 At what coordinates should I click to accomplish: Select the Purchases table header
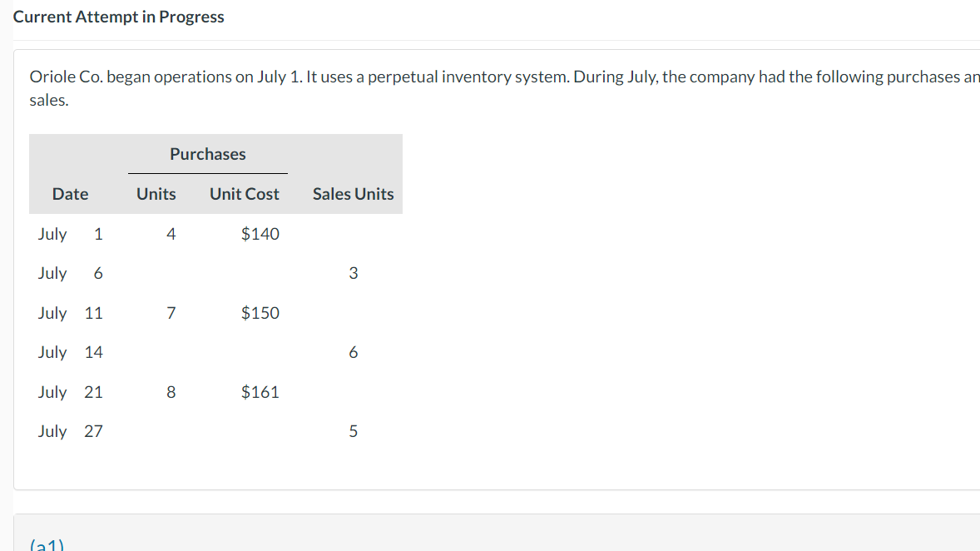click(x=208, y=154)
